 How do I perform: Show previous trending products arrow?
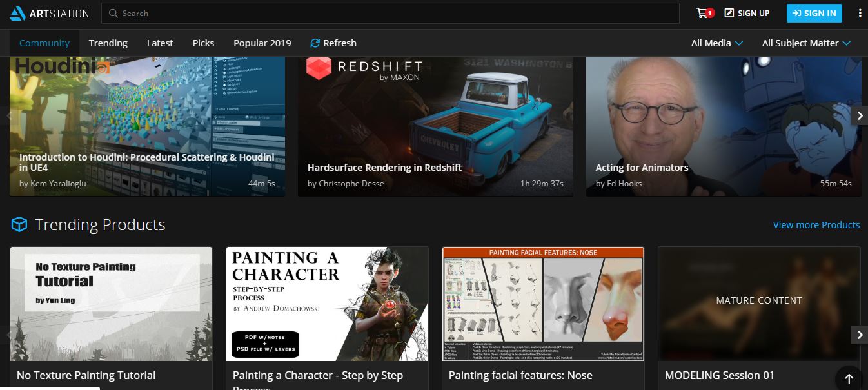coord(8,335)
